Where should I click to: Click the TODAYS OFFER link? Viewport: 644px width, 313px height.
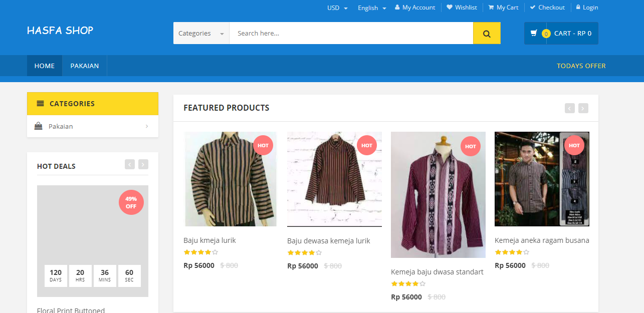click(x=581, y=66)
